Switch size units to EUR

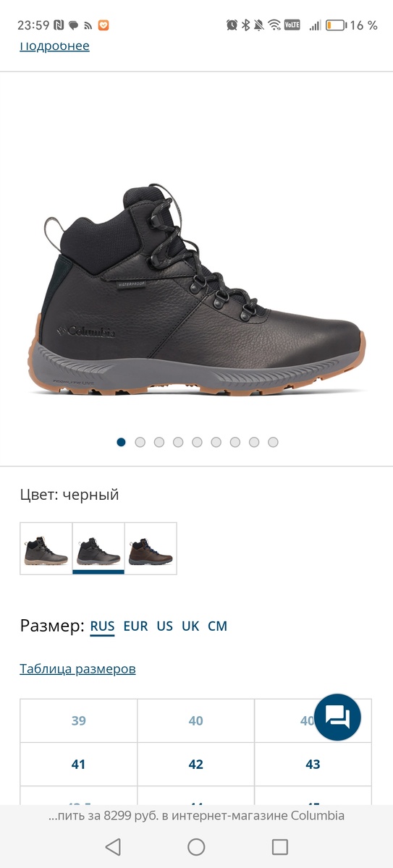[135, 626]
